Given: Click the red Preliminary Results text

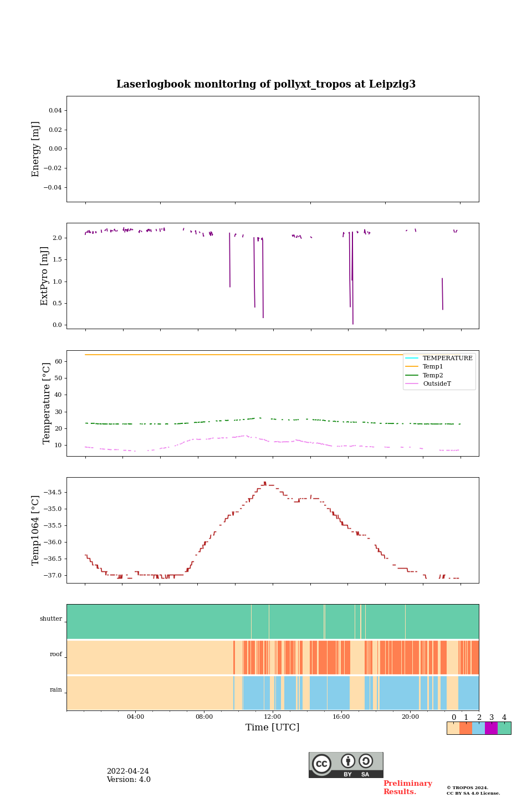Looking at the screenshot, I should click(x=407, y=787).
